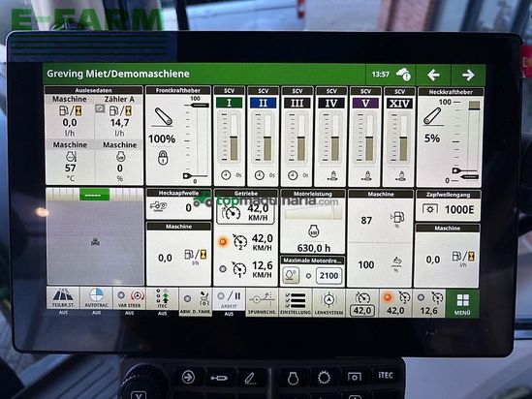Select SCV XIV valve header
Viewport: 532px width, 399px height.
pos(399,104)
